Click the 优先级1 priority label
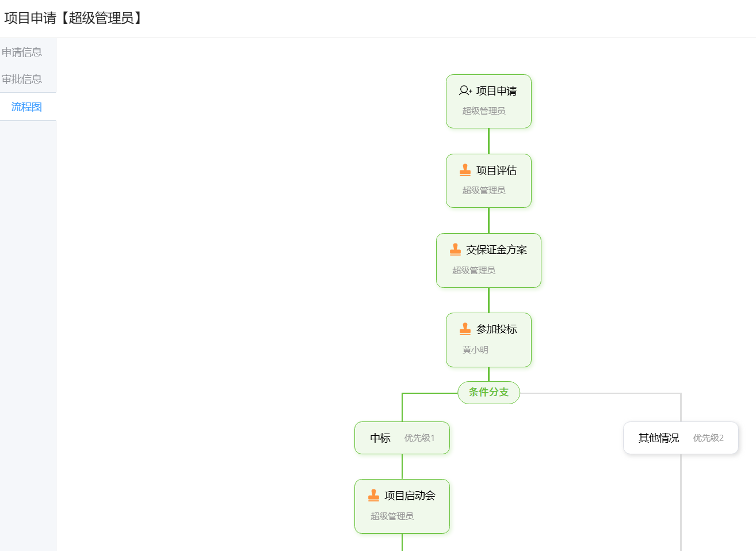The image size is (756, 551). click(419, 438)
